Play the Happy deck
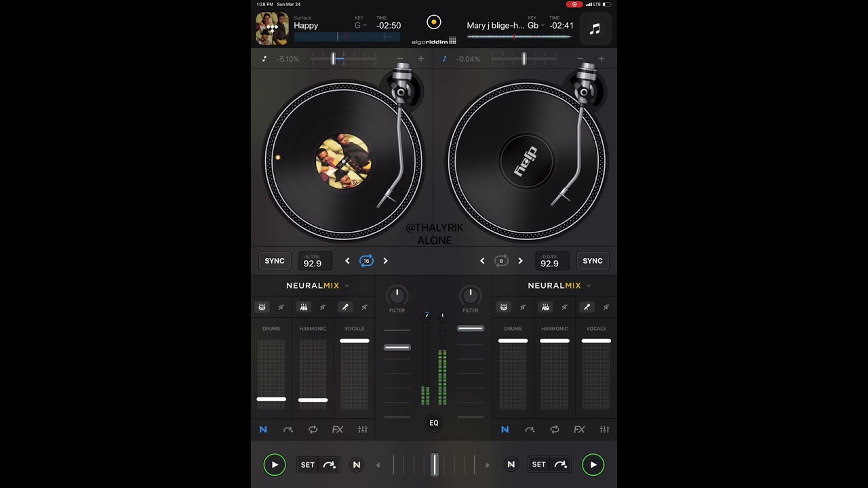The image size is (868, 488). [x=275, y=464]
